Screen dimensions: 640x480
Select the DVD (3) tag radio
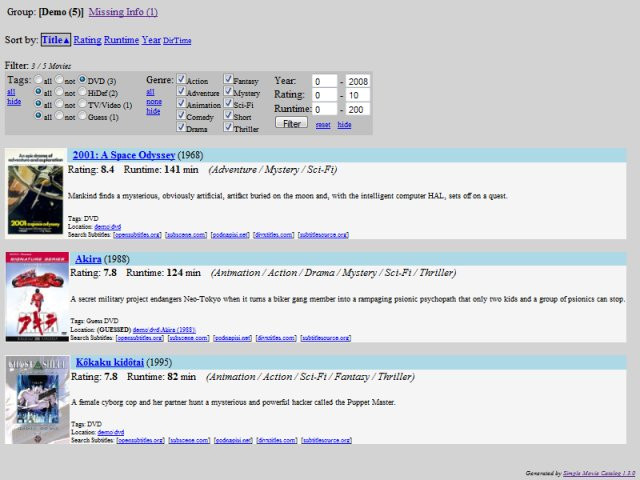82,79
